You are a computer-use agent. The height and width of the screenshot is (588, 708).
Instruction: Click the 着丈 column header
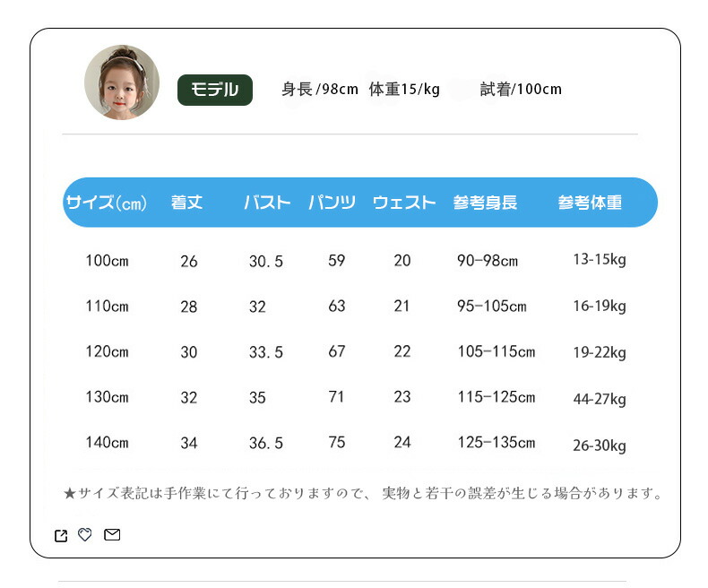[x=187, y=203]
